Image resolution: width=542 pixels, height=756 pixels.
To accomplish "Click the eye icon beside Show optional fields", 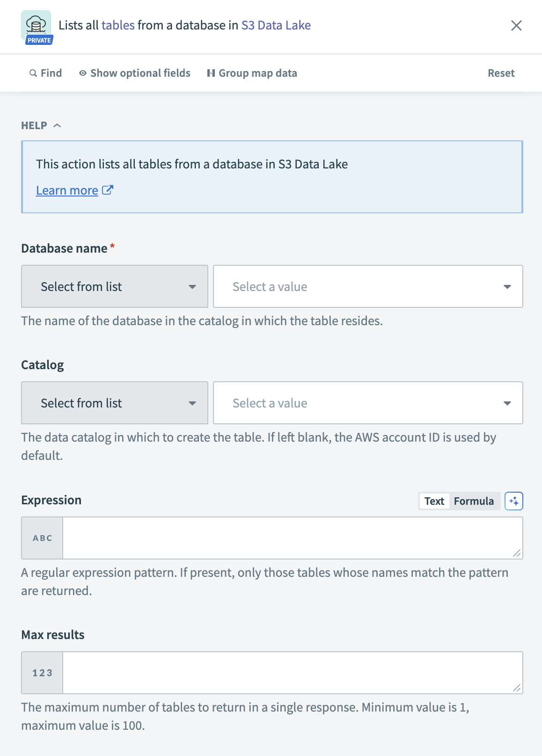I will tap(82, 73).
